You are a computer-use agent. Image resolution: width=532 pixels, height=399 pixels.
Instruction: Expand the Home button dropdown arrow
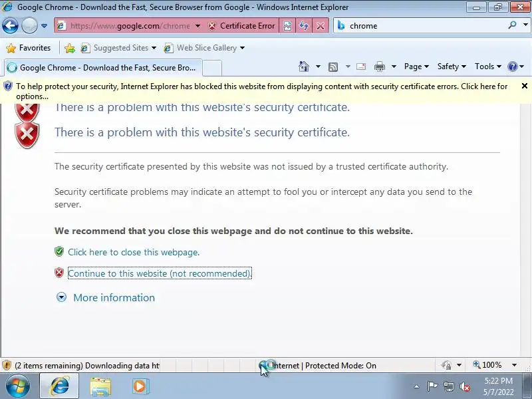318,66
